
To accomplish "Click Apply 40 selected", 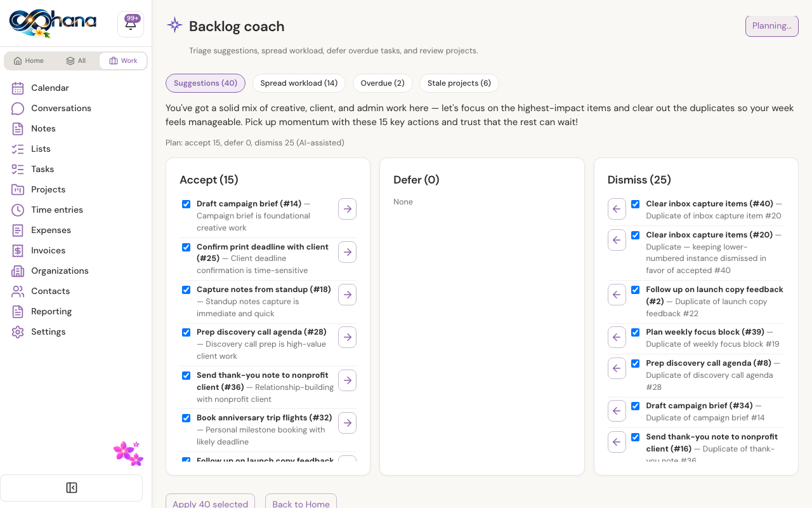I will coord(210,501).
